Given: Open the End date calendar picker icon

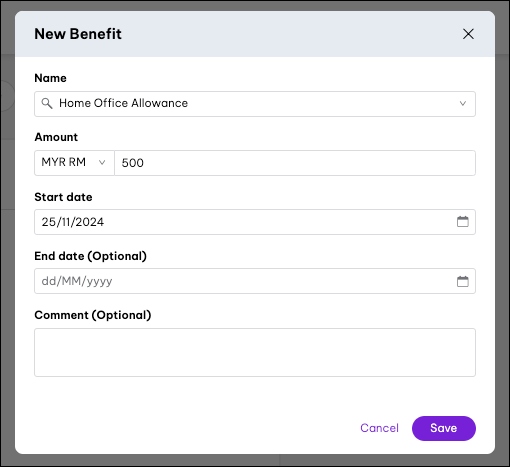Looking at the screenshot, I should click(x=463, y=281).
